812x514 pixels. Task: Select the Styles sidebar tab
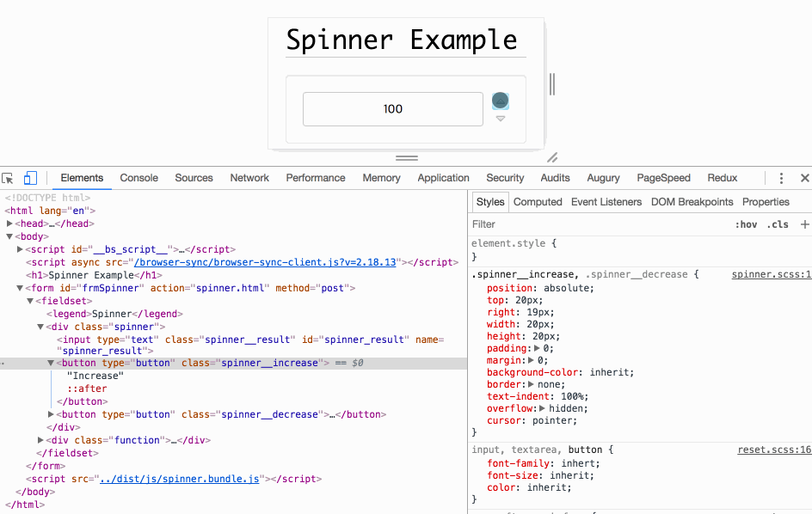pyautogui.click(x=490, y=202)
